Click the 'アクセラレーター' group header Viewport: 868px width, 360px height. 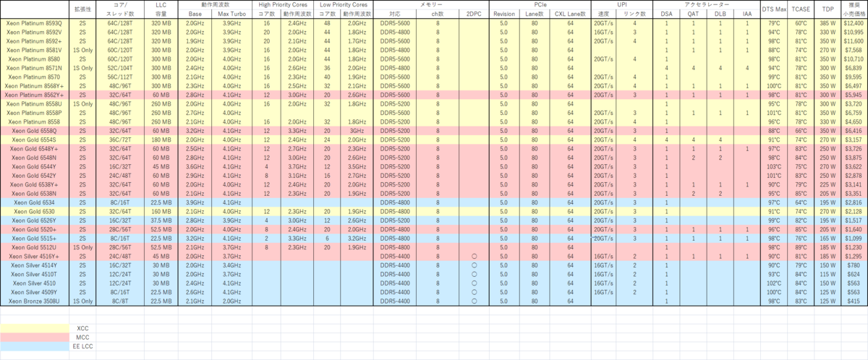pyautogui.click(x=705, y=4)
